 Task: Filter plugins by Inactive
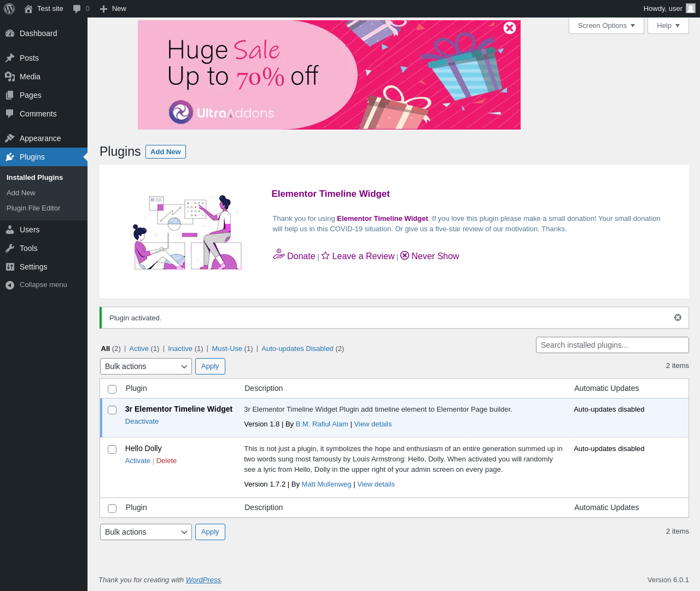tap(180, 349)
